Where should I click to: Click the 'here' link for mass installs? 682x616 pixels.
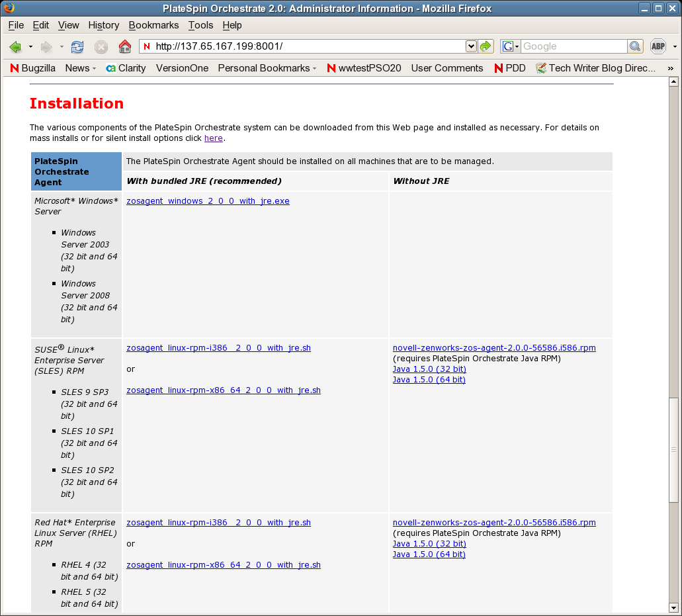click(x=214, y=138)
